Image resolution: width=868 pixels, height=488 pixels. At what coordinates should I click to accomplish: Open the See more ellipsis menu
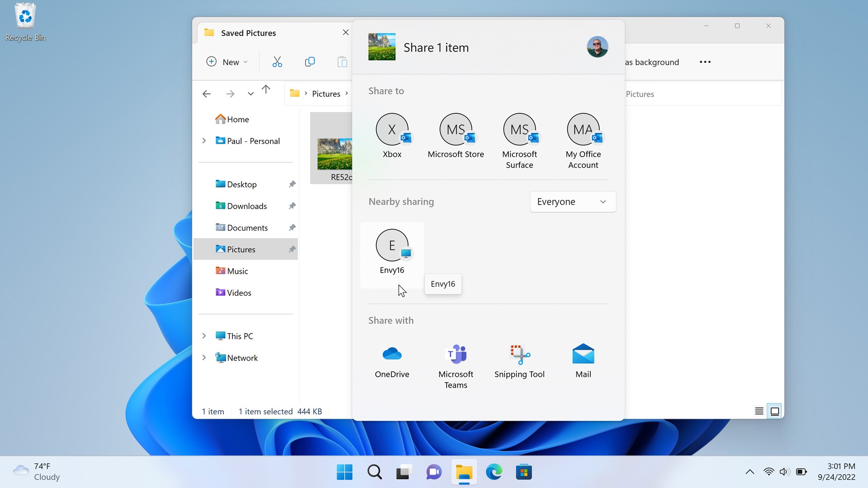tap(705, 62)
